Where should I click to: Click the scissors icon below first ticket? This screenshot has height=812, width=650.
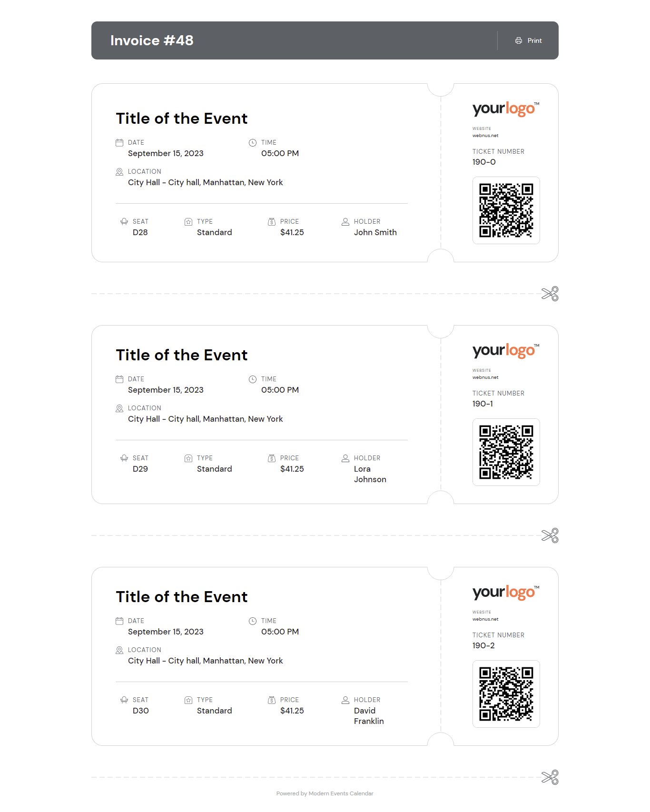click(550, 294)
